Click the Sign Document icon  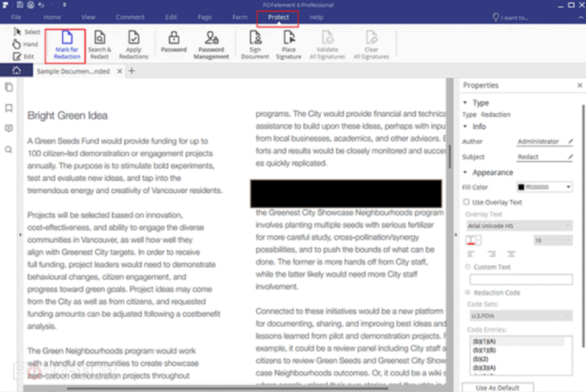(255, 43)
